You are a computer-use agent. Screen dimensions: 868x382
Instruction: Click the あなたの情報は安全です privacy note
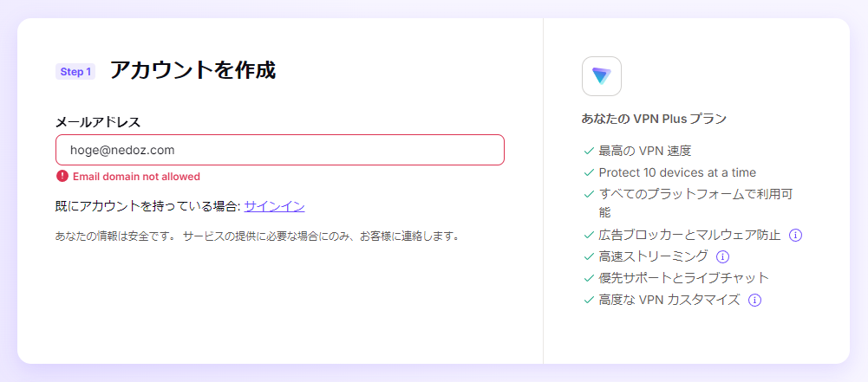coord(258,236)
